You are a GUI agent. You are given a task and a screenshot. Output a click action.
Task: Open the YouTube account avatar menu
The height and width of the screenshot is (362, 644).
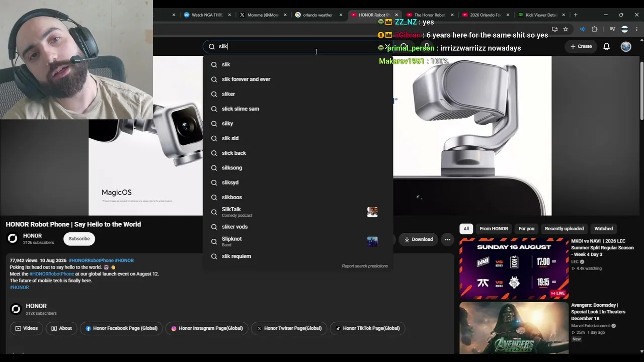pyautogui.click(x=626, y=46)
